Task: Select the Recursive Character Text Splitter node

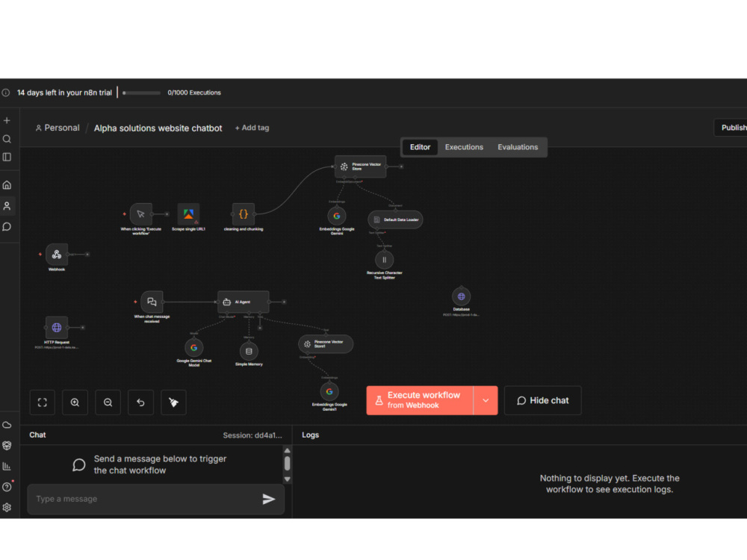Action: [x=385, y=260]
